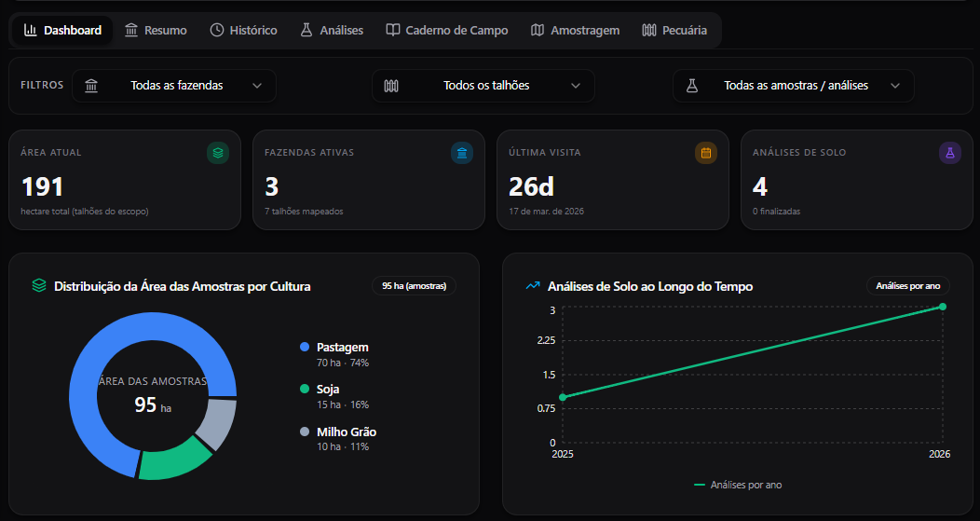Open the Todas as amostras / análises dropdown
Image resolution: width=980 pixels, height=521 pixels.
[x=793, y=86]
